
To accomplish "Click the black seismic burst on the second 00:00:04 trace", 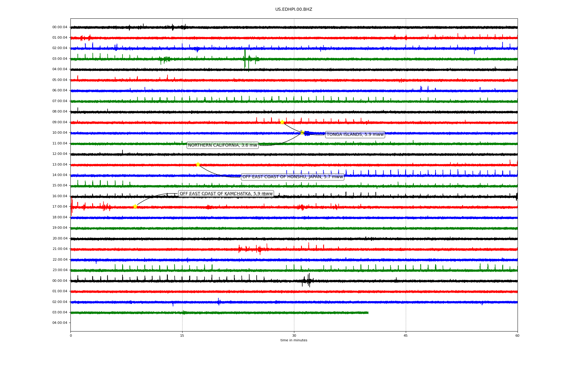I will [x=309, y=281].
